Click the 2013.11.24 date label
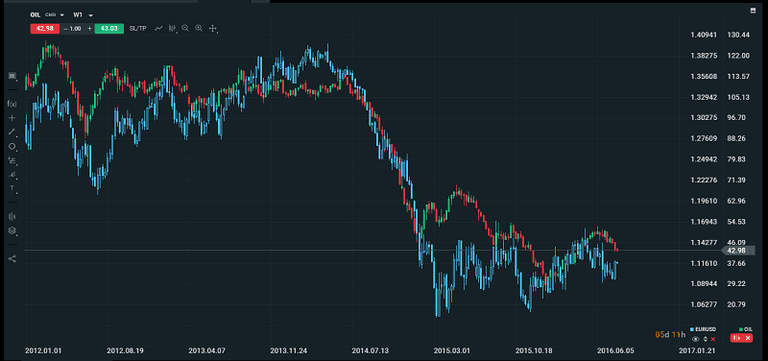The image size is (768, 361). click(x=289, y=351)
